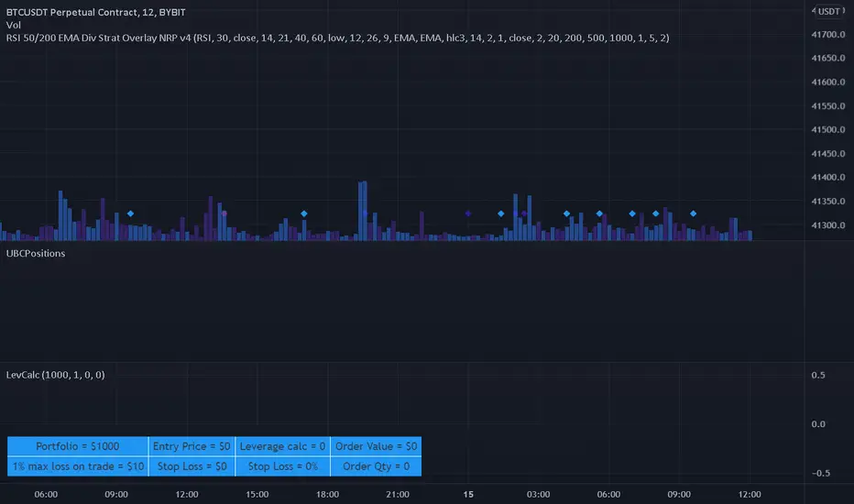This screenshot has width=854, height=504.
Task: Click the Stop Loss = 0% cell
Action: [282, 466]
